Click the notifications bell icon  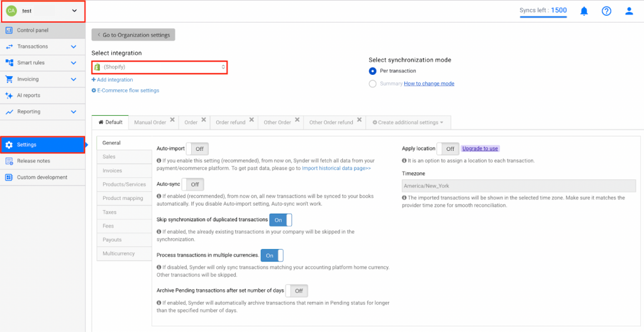(584, 11)
